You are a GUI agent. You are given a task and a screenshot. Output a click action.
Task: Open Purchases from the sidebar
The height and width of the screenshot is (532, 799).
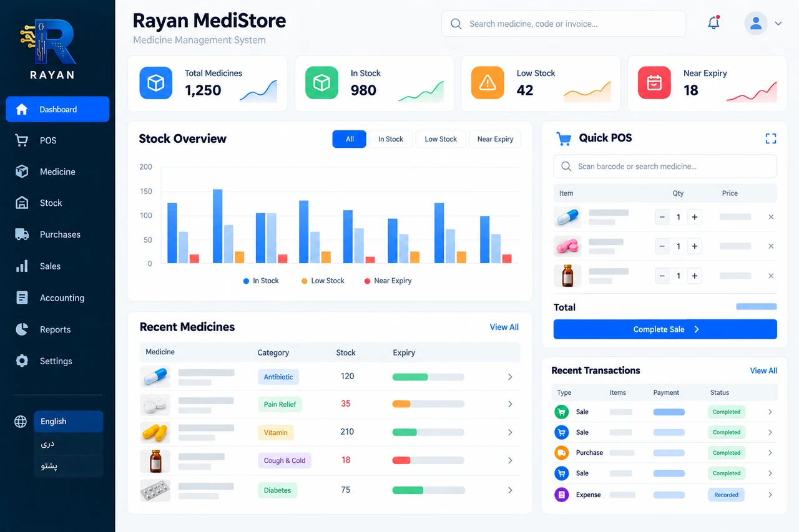pos(57,235)
